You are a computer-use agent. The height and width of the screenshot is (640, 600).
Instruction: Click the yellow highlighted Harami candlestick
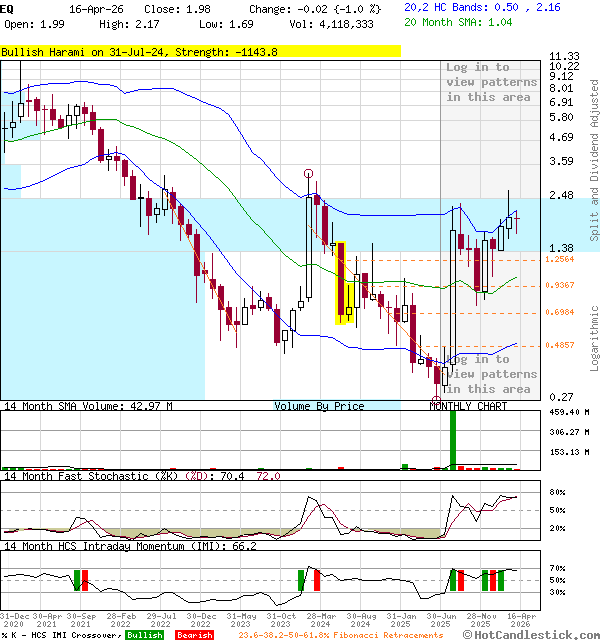[x=342, y=284]
